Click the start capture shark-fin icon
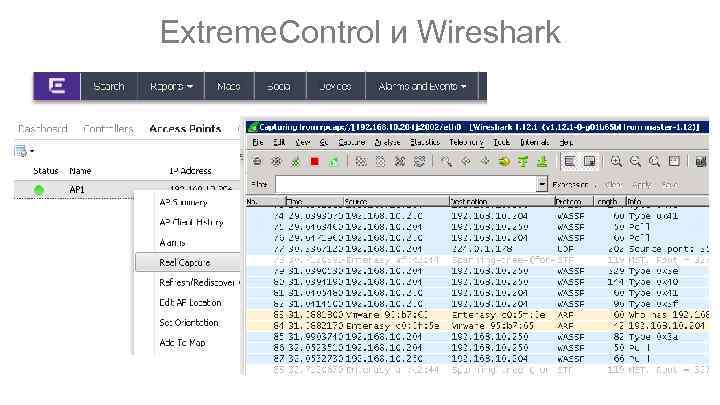Image resolution: width=720 pixels, height=405 pixels. pyautogui.click(x=295, y=162)
